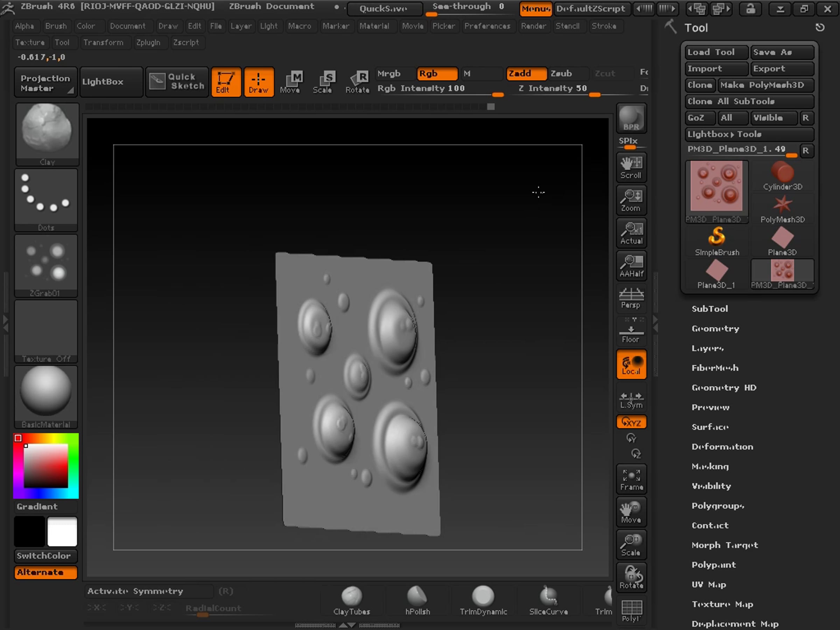
Task: Click the Load Tool button
Action: pyautogui.click(x=716, y=52)
